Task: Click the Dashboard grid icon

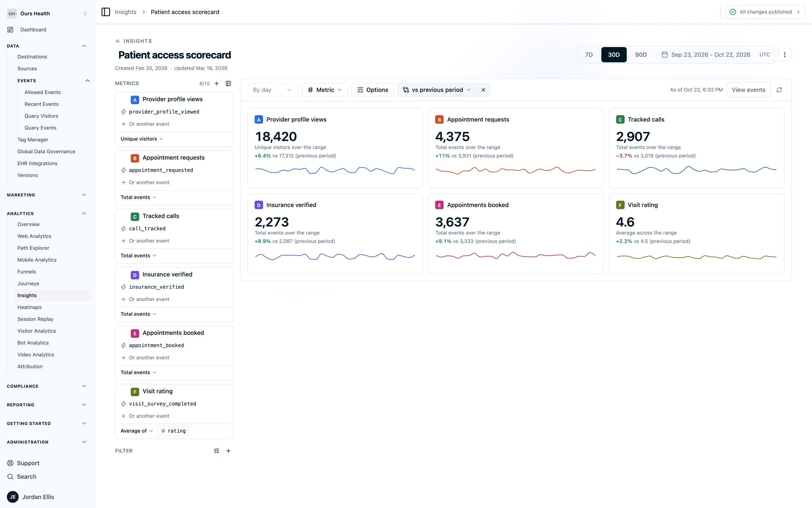Action: (10, 30)
